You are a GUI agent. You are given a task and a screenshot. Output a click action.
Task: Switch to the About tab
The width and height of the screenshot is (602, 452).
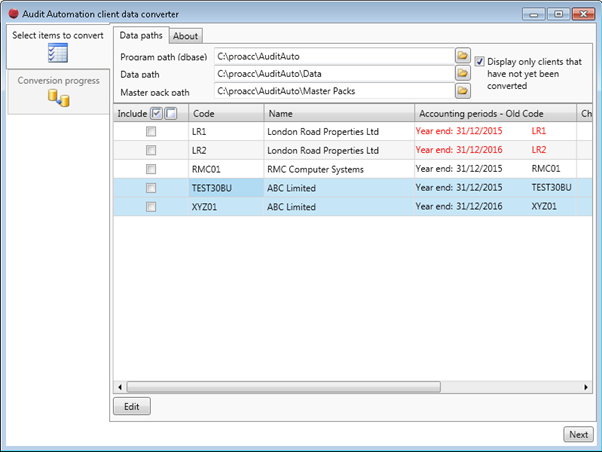click(x=185, y=36)
